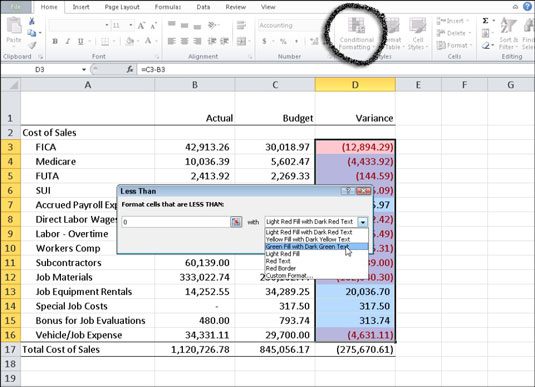Click the AutoSum sigma icon
The image size is (535, 387).
pyautogui.click(x=485, y=21)
